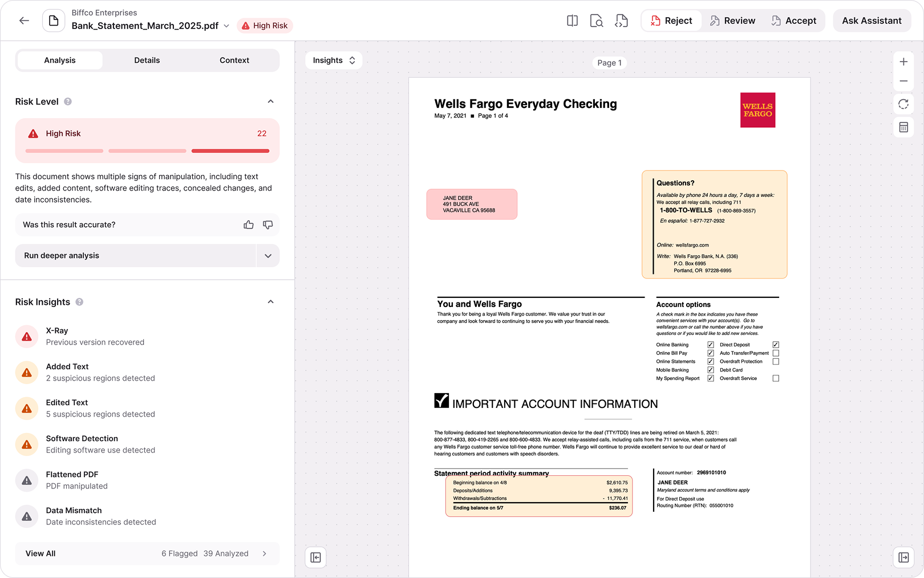
Task: Click the risk score "22"
Action: tap(262, 134)
